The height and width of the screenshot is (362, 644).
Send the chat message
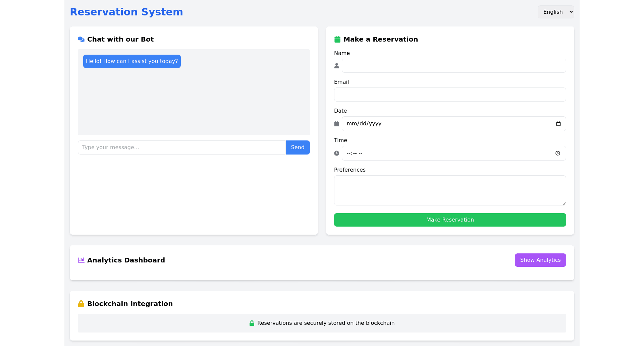[298, 147]
